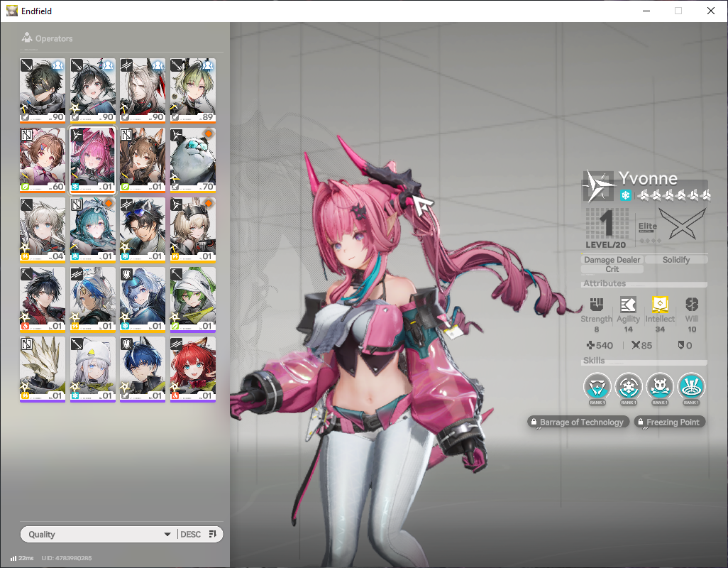Click the HP cross icon showing 540
The width and height of the screenshot is (728, 568).
[x=590, y=345]
